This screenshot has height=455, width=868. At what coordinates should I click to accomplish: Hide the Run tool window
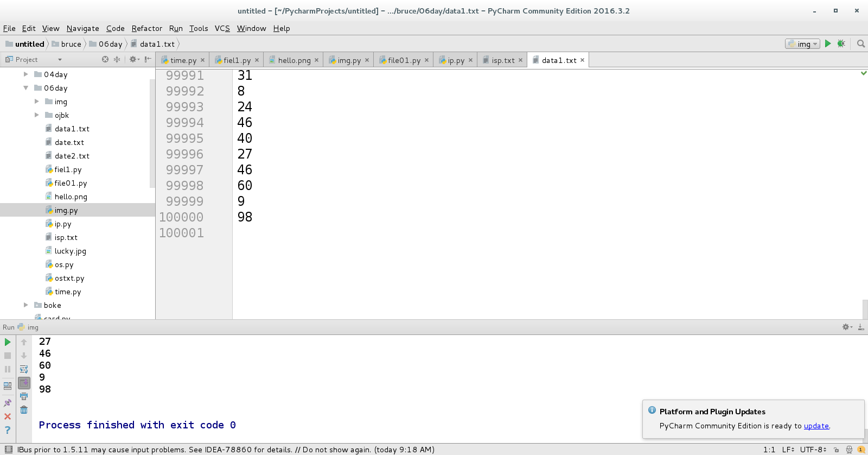point(861,327)
